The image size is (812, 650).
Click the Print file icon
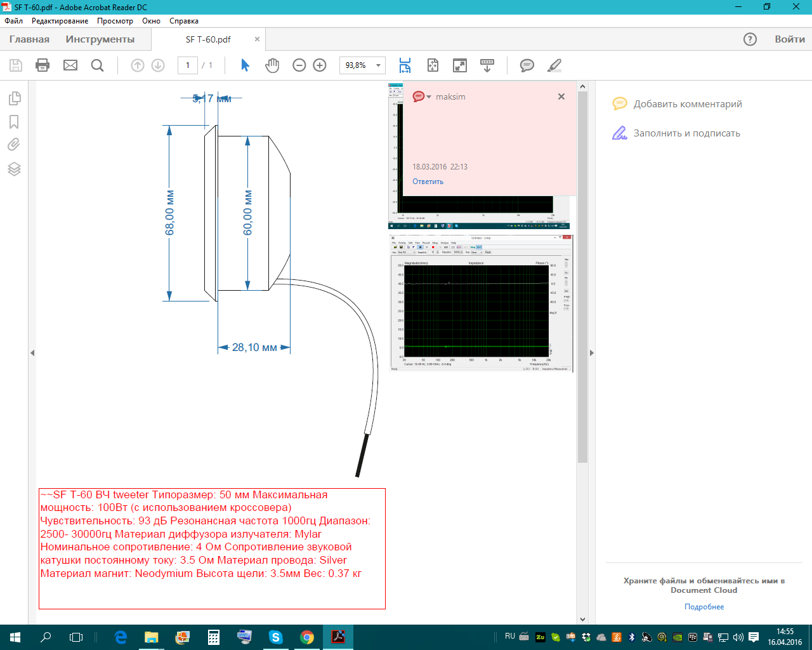pos(43,65)
